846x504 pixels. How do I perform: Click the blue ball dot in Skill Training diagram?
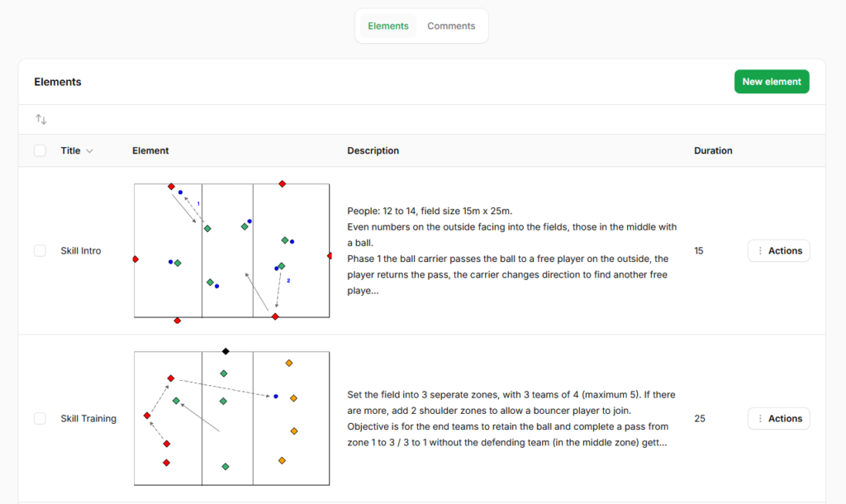click(276, 397)
